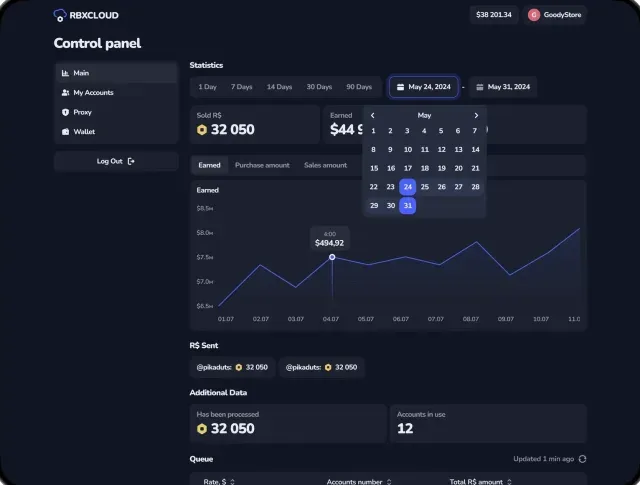Switch to the Purchase amount tab
The image size is (640, 485).
tap(262, 165)
